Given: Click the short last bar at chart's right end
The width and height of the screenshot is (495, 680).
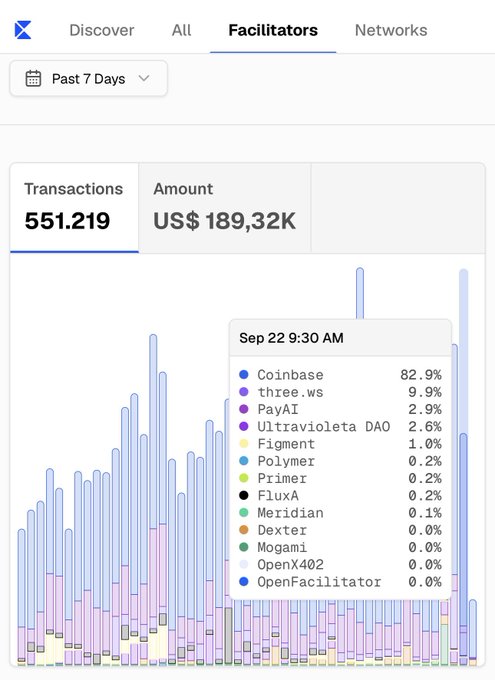Looking at the screenshot, I should (473, 632).
